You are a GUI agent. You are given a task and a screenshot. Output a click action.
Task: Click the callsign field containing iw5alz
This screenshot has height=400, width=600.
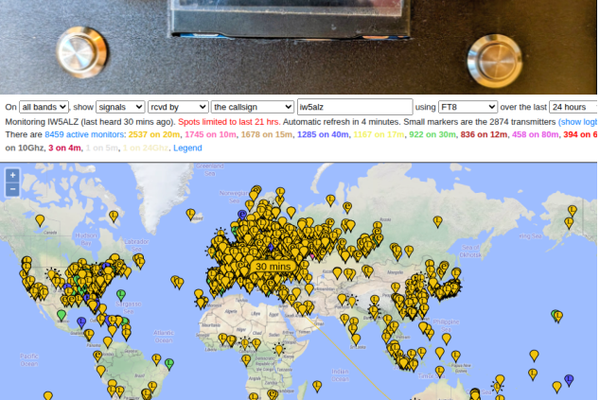click(351, 107)
